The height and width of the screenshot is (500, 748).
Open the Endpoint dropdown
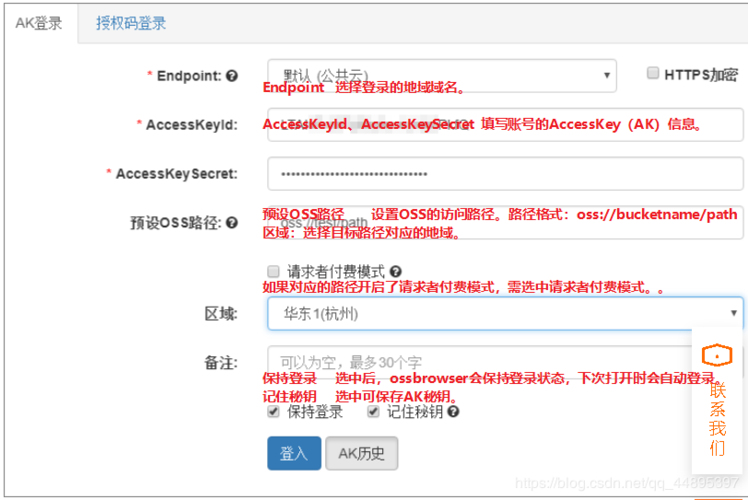click(x=442, y=75)
